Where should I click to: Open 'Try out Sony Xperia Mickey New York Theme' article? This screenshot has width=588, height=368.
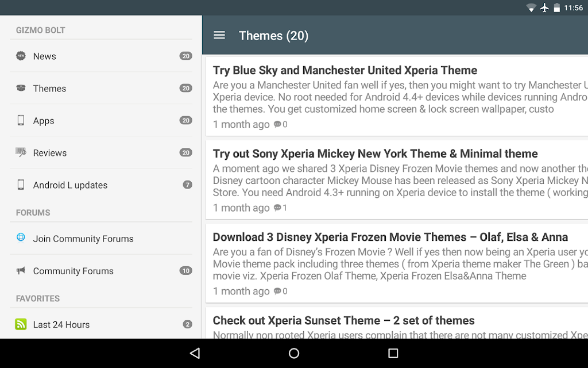coord(376,154)
